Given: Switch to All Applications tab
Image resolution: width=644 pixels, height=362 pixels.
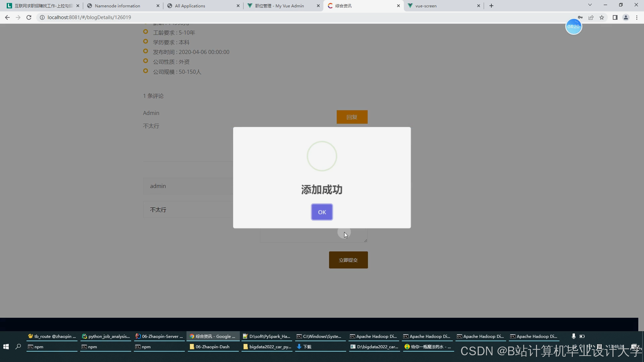Looking at the screenshot, I should tap(190, 6).
